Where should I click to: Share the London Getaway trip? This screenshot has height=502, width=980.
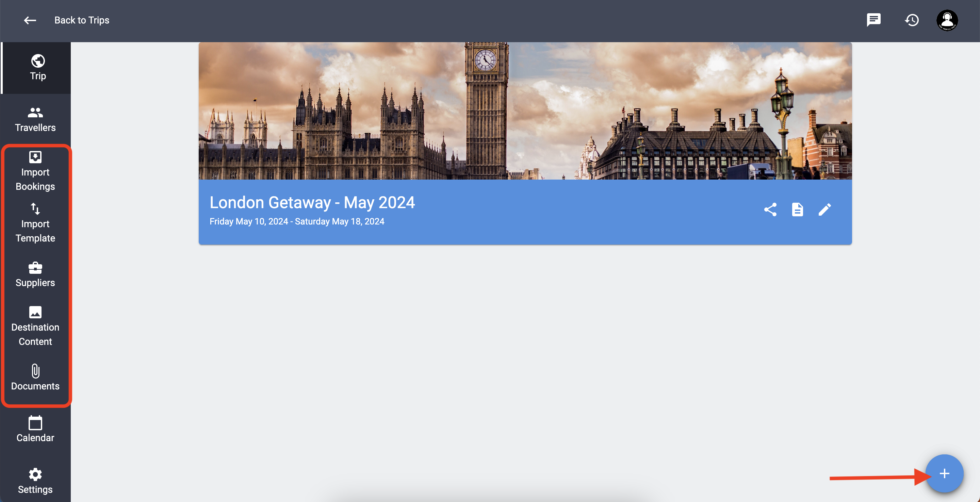770,210
